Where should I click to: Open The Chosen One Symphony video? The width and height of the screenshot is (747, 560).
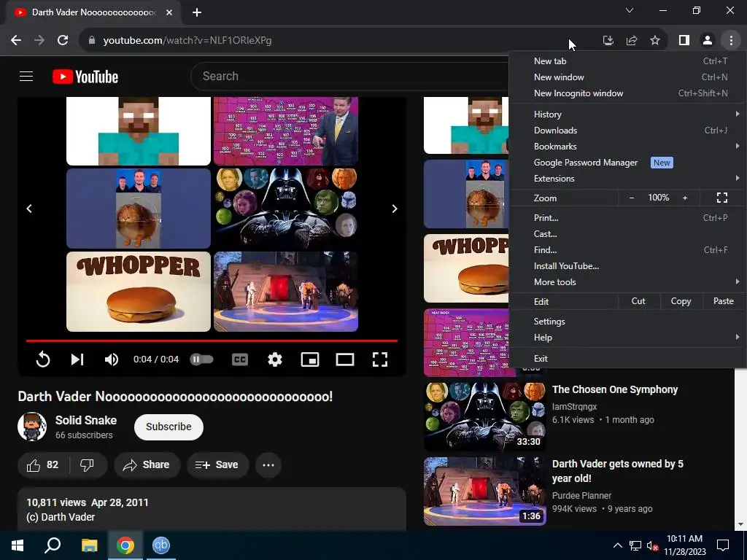(x=614, y=389)
